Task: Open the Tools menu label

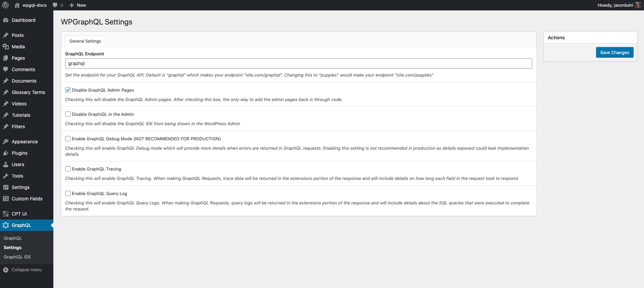Action: coord(17,176)
